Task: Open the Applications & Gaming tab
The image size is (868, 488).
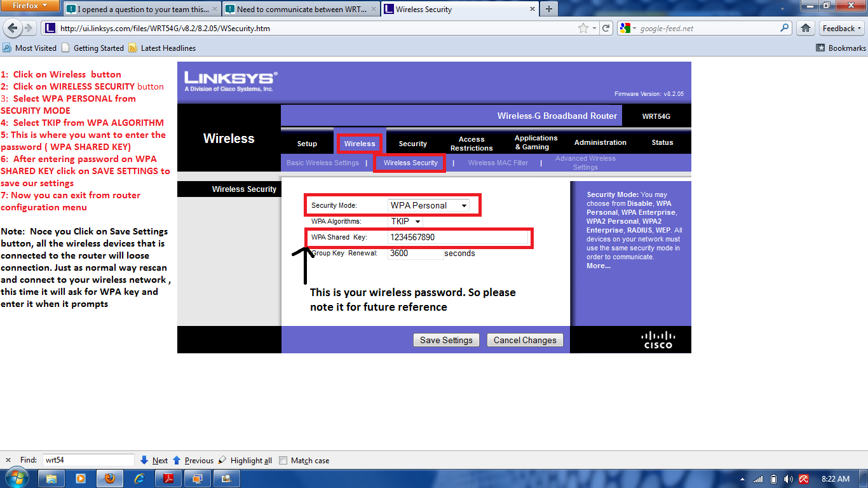Action: click(536, 142)
